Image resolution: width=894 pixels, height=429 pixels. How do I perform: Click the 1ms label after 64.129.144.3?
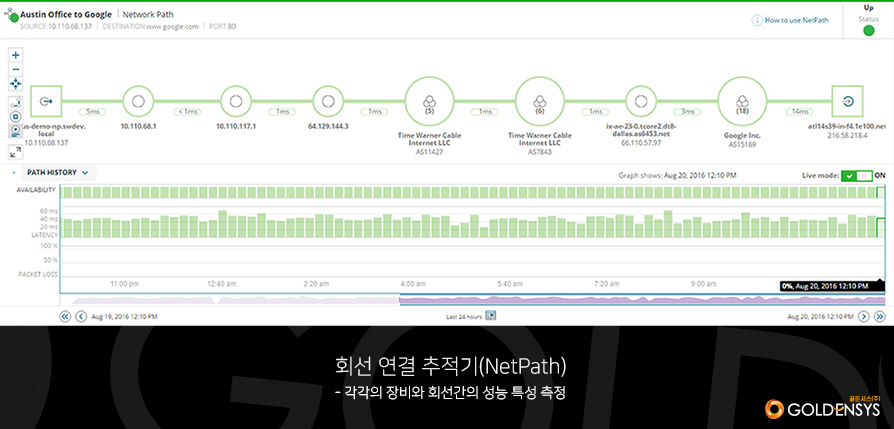pos(374,111)
